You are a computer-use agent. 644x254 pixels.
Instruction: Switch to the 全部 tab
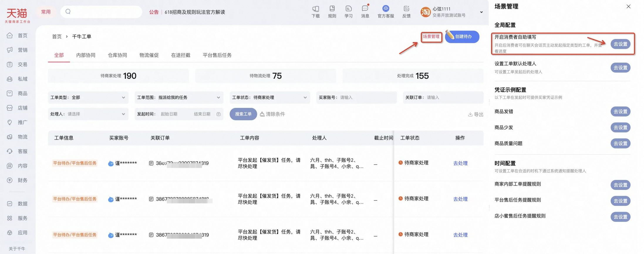click(x=59, y=55)
